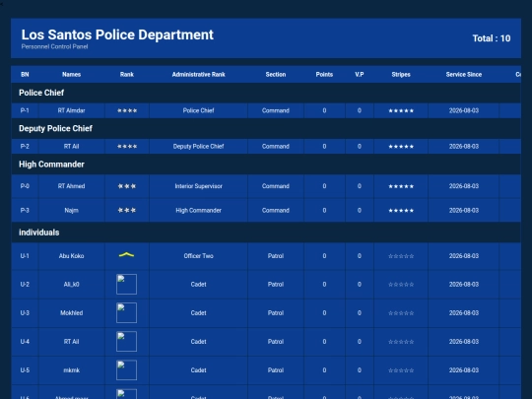Click the Deputy Police Chief cell in row P-2
532x399 pixels.
click(198, 147)
